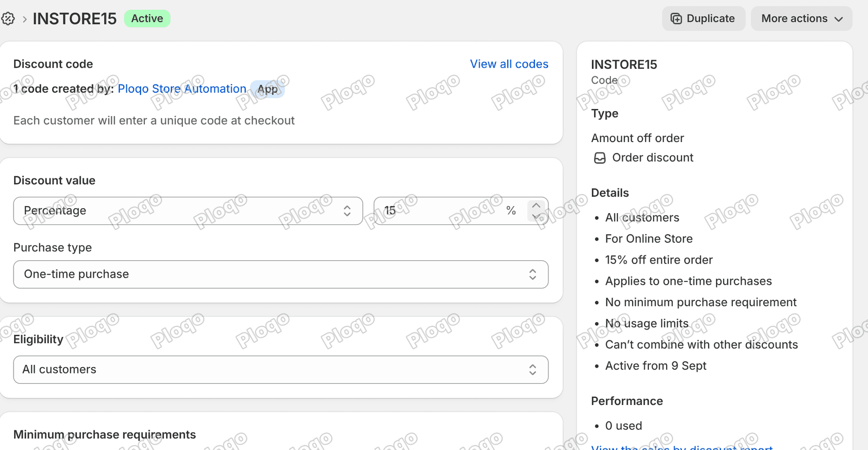This screenshot has height=450, width=868.
Task: Increase the percentage value with up arrow
Action: tap(536, 205)
